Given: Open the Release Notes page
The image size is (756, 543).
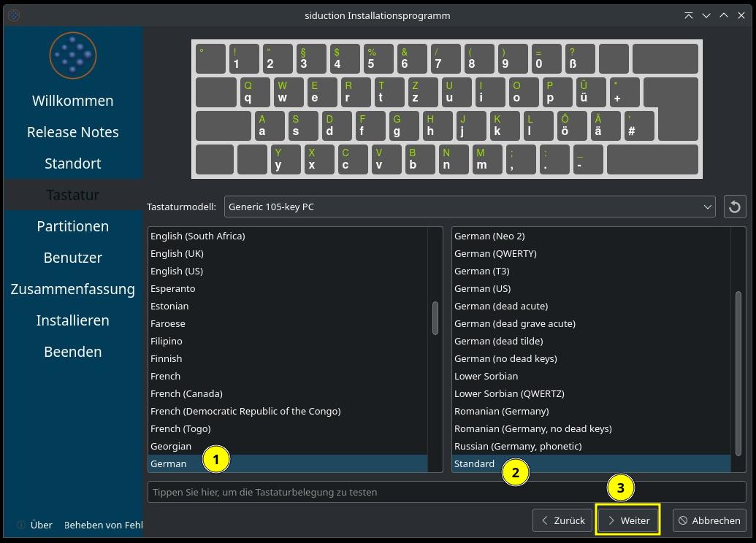Looking at the screenshot, I should coord(72,132).
